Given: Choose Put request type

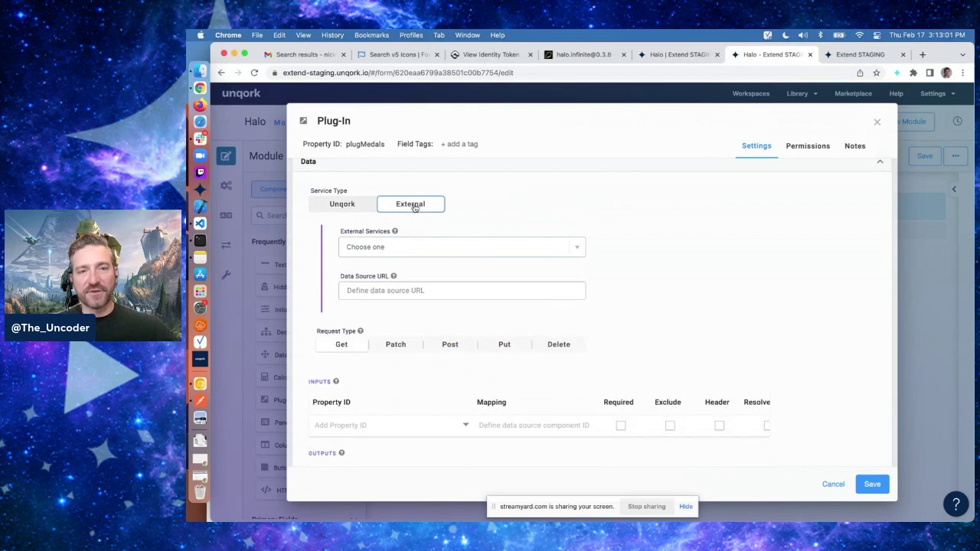Looking at the screenshot, I should tap(505, 344).
